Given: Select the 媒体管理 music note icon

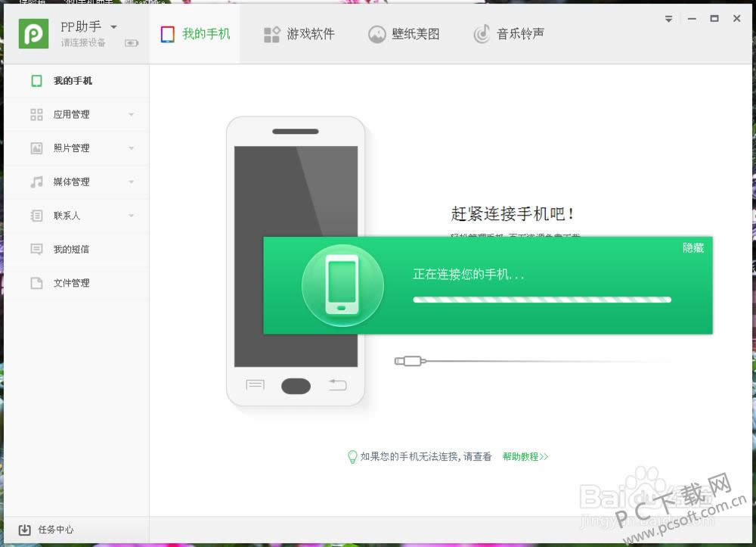Looking at the screenshot, I should [x=36, y=182].
